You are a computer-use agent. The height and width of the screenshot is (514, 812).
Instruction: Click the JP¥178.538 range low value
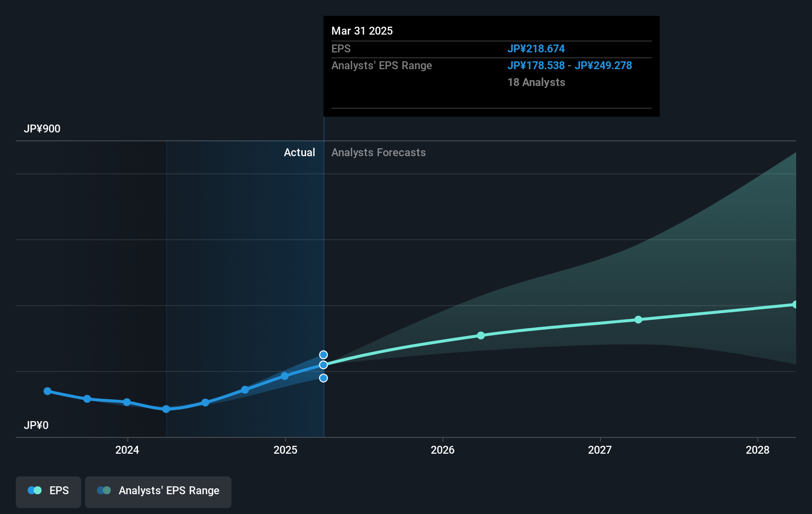536,66
